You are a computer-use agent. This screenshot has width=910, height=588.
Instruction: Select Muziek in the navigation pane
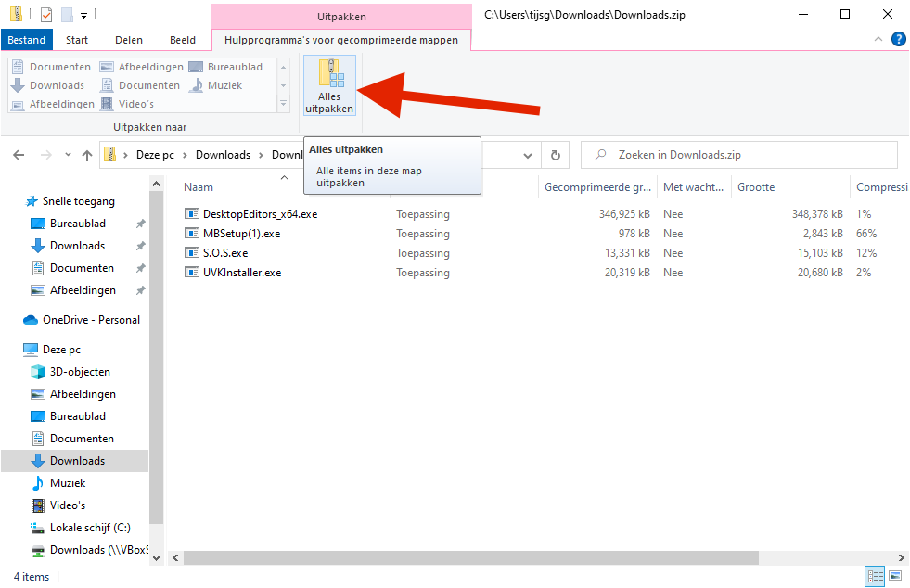68,483
